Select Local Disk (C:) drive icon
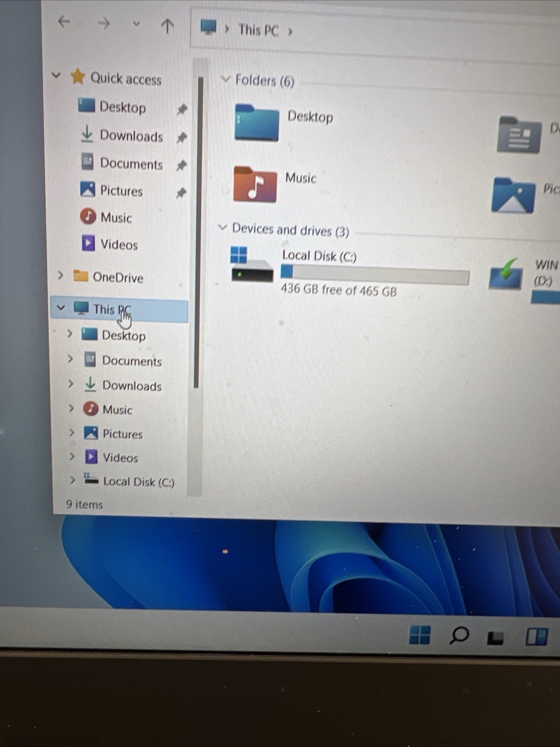560x747 pixels. click(x=252, y=265)
